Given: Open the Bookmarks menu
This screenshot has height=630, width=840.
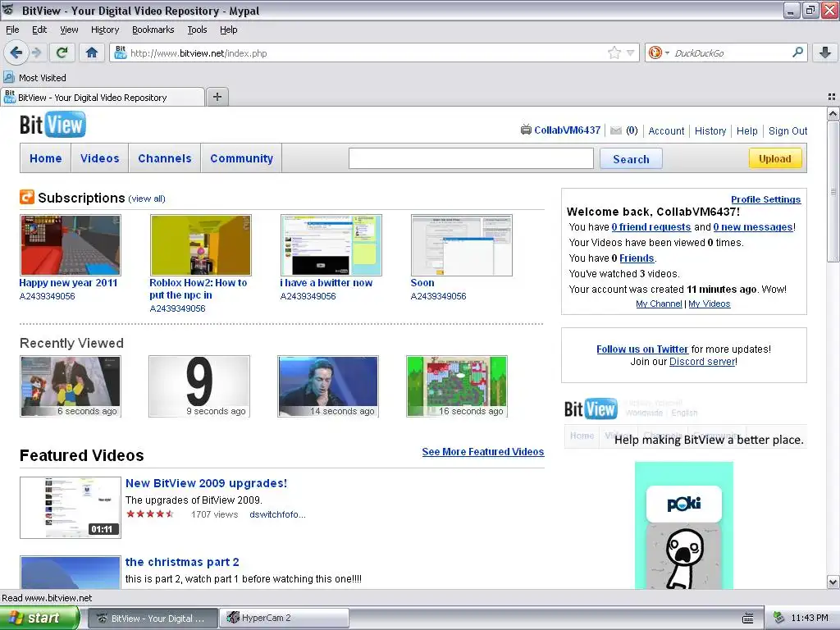Looking at the screenshot, I should pyautogui.click(x=153, y=30).
